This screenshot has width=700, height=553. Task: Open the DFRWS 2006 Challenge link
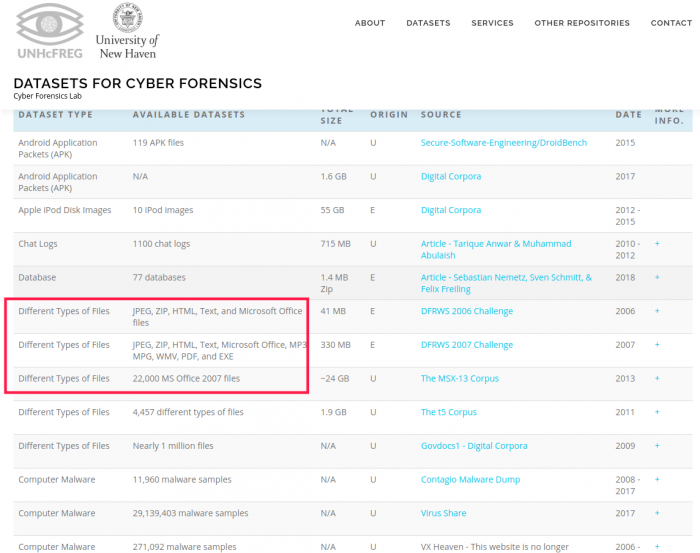[x=467, y=311]
